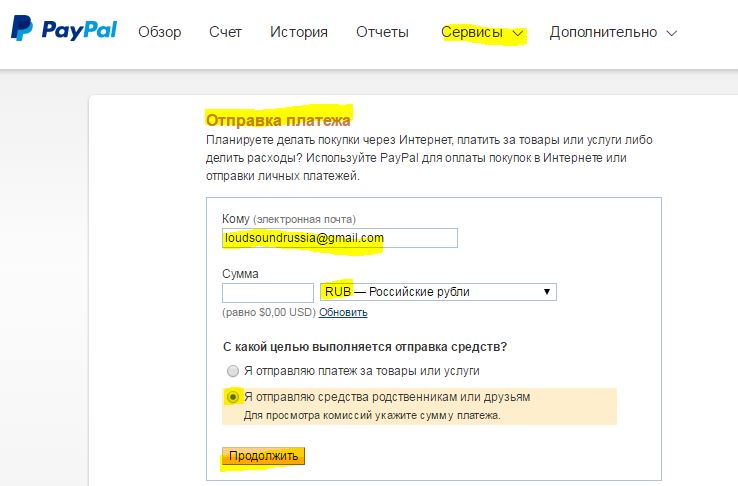
Task: Click the 'Для просмотра комиссий укажите сумму платежа.' note
Action: tap(372, 416)
